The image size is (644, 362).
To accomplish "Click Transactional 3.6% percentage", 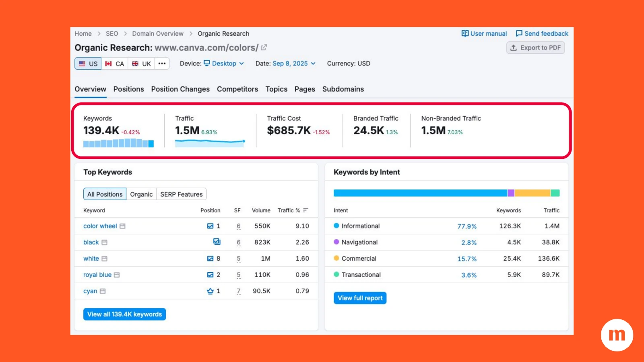I will pos(469,275).
